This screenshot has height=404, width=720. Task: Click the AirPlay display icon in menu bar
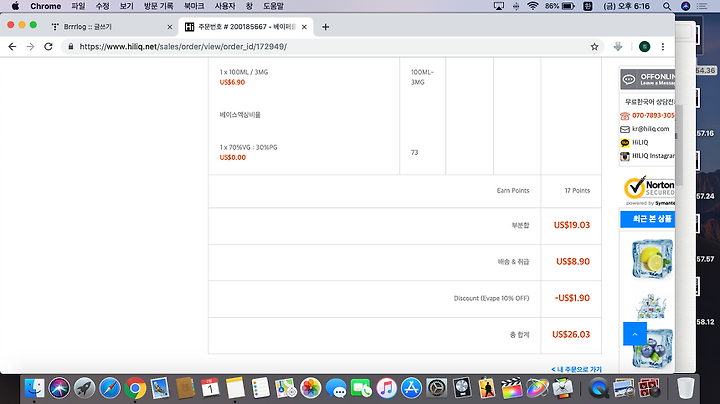pos(499,6)
